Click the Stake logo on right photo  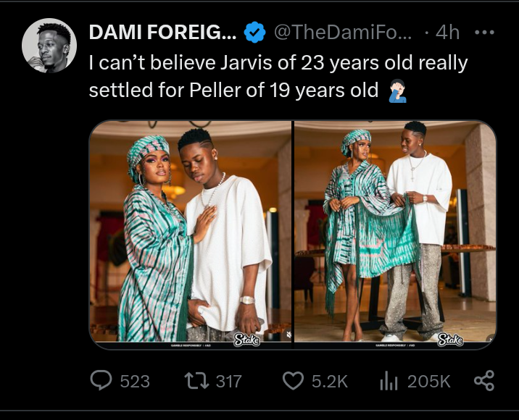(450, 339)
